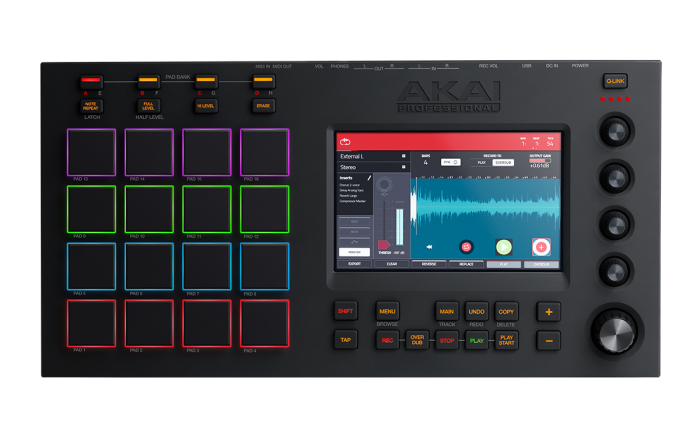Select Pad Bank D/H button

(263, 81)
